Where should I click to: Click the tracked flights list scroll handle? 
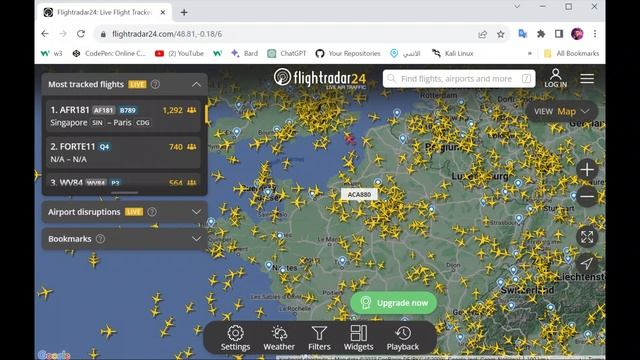click(124, 193)
